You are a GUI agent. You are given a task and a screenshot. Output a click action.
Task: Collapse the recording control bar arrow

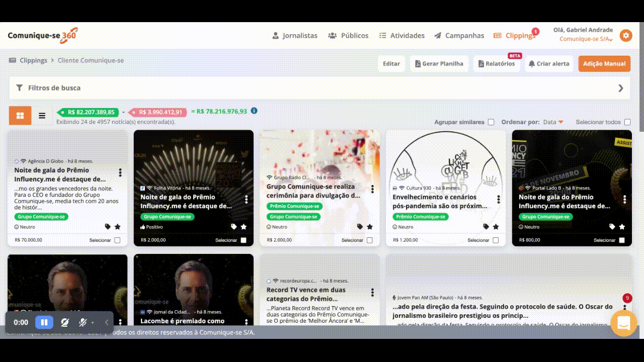(107, 322)
